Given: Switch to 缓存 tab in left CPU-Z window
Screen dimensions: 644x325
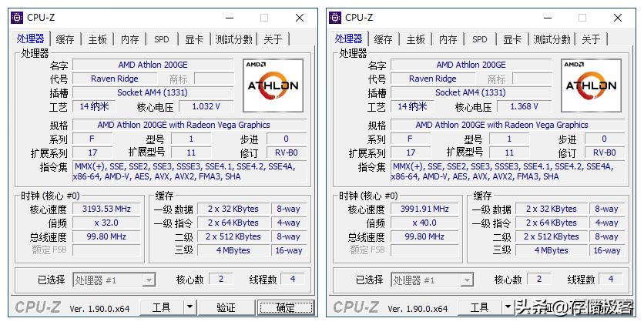Looking at the screenshot, I should [65, 39].
